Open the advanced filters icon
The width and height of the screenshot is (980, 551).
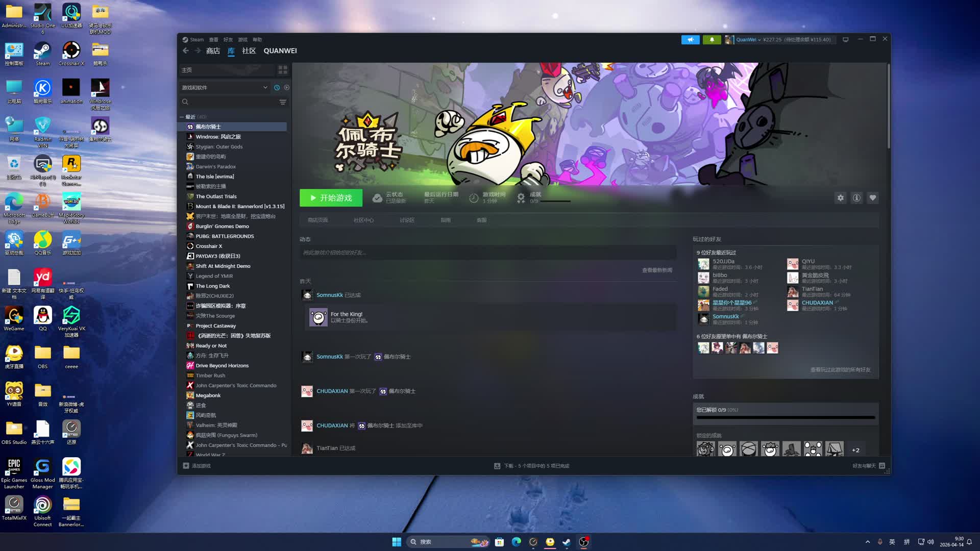[283, 102]
